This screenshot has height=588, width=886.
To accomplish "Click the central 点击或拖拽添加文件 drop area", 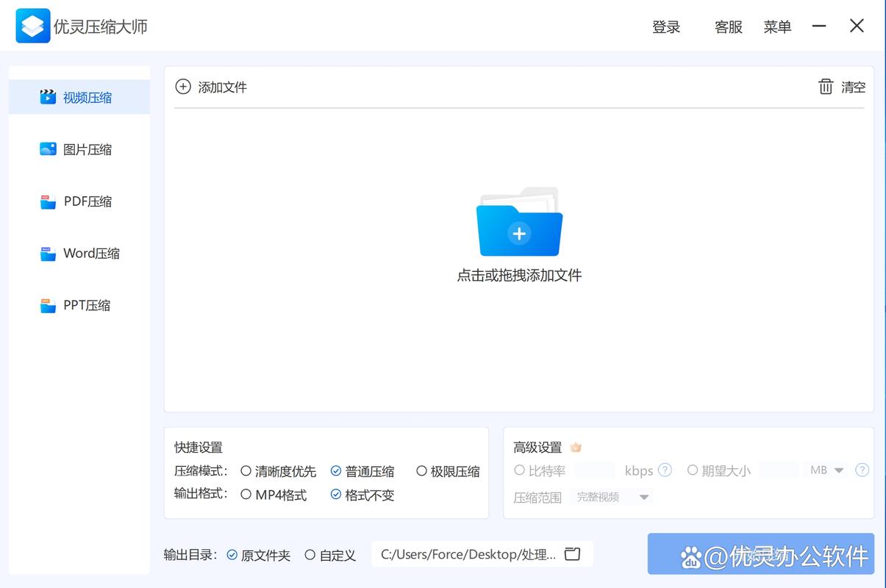I will 518,235.
